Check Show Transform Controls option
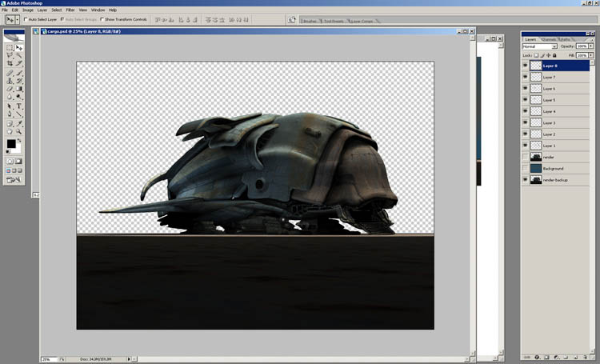This screenshot has width=600, height=364. (x=102, y=19)
